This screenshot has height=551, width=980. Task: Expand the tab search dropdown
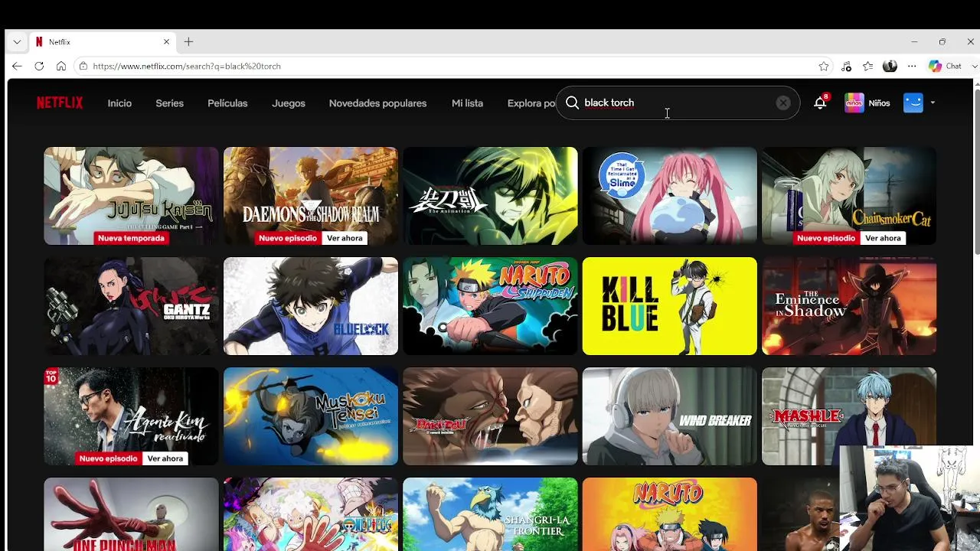coord(17,42)
